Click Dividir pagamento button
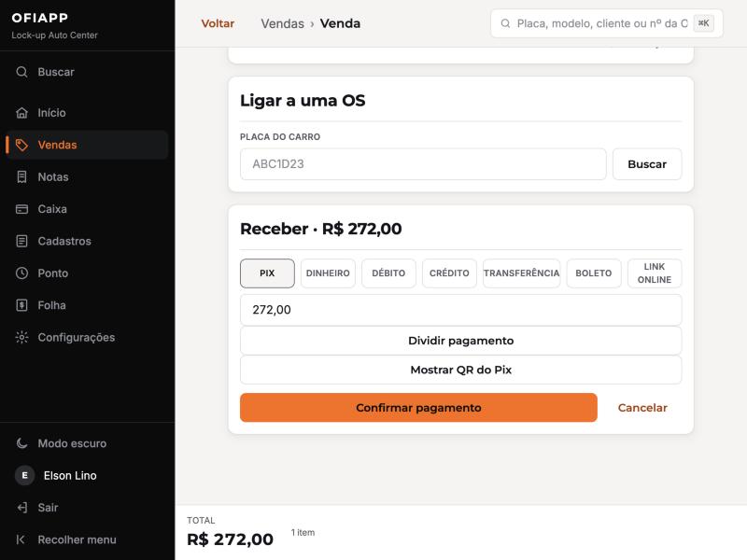 click(460, 341)
